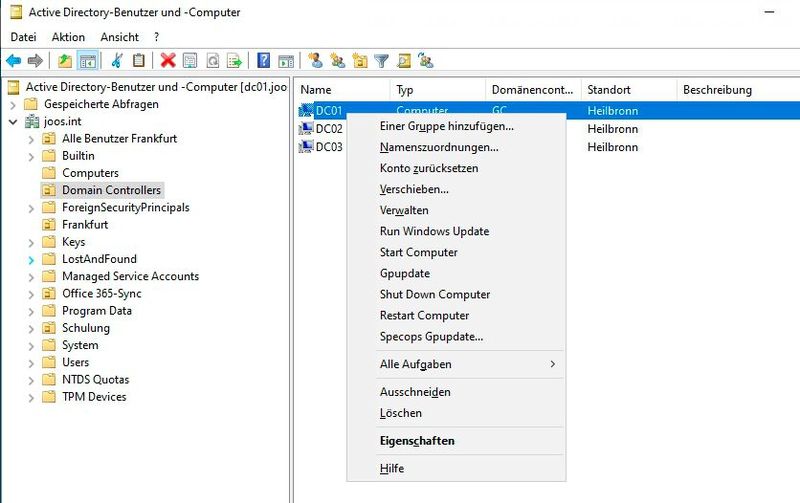Select the NTDS Quotas tree item
This screenshot has height=503, width=800.
point(95,380)
